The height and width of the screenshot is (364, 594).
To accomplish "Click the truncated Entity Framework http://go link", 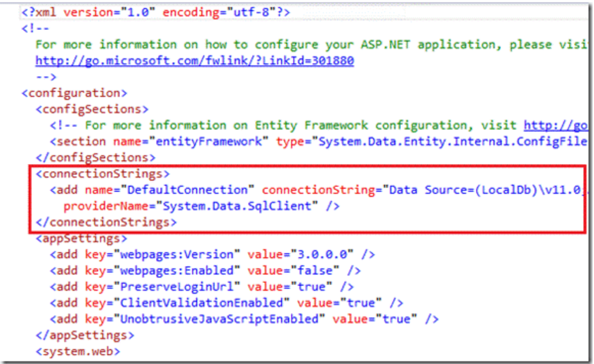I will pos(554,125).
